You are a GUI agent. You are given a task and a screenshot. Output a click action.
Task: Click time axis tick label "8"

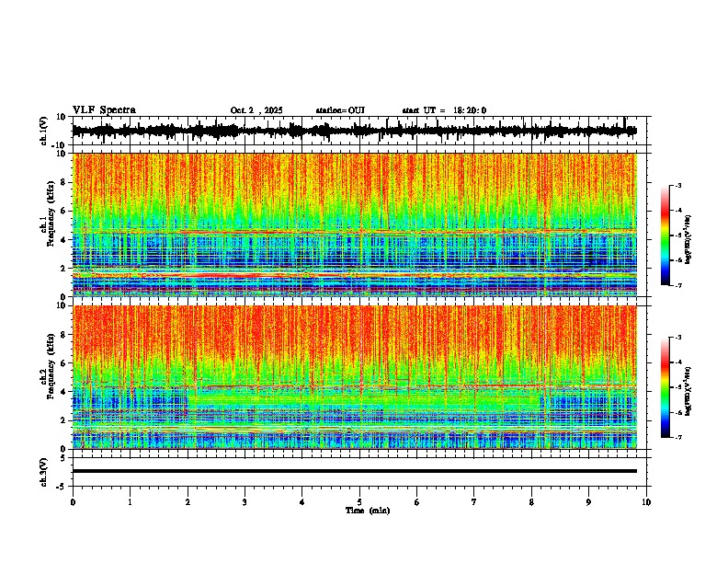(531, 502)
